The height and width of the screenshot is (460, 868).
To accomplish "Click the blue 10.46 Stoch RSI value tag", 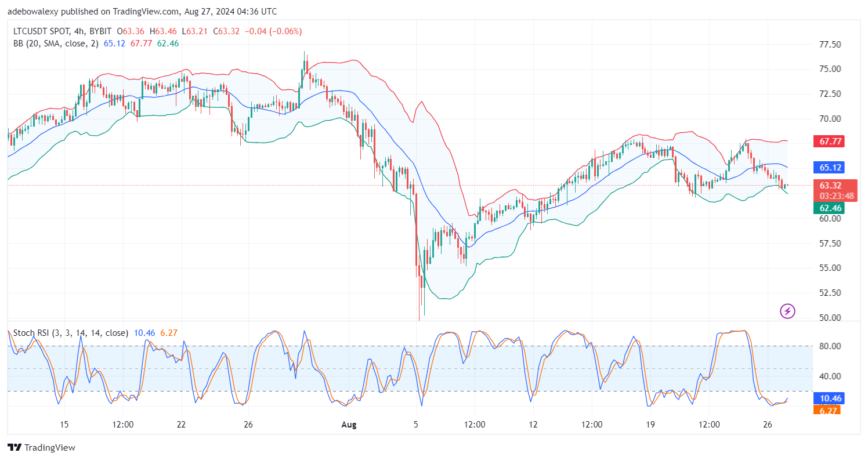I will [x=830, y=399].
